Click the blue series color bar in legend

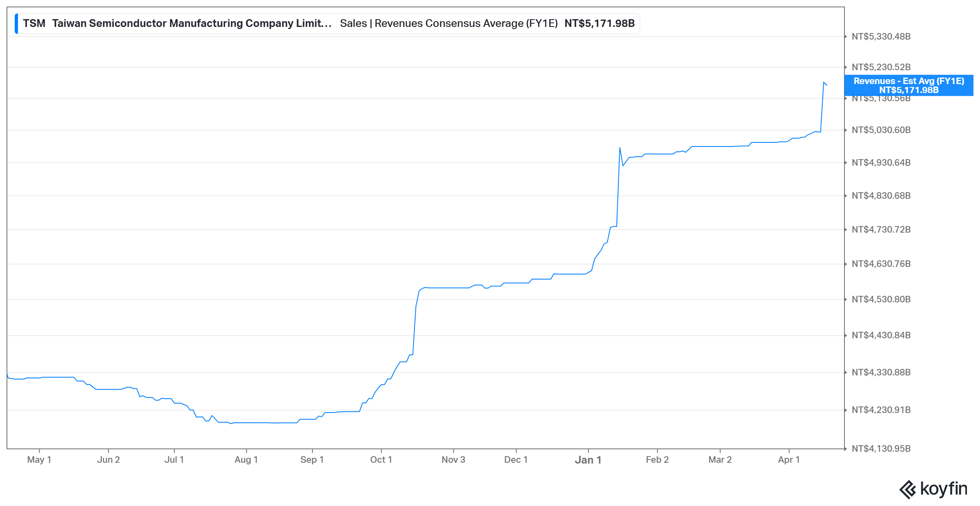pyautogui.click(x=16, y=24)
